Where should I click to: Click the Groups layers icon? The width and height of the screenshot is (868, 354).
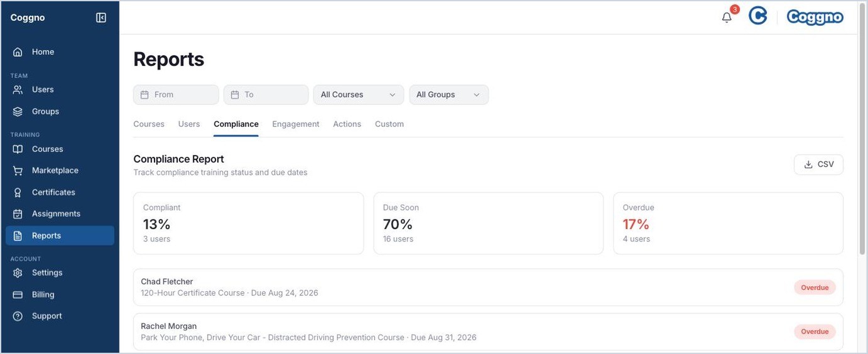(18, 112)
